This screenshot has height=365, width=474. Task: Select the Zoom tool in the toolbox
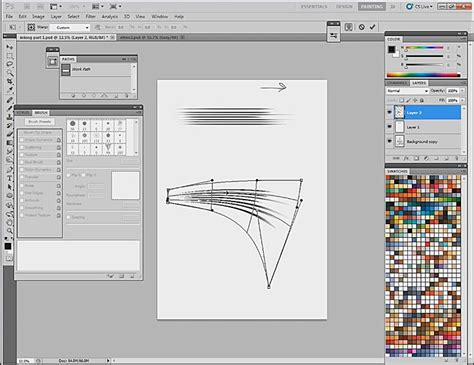[x=9, y=230]
